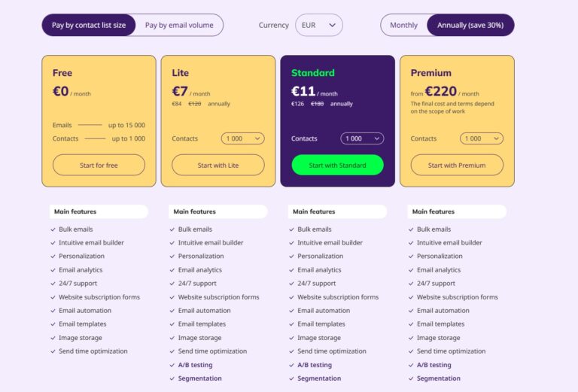Click A/B testing feature in Premium list

[x=433, y=365]
